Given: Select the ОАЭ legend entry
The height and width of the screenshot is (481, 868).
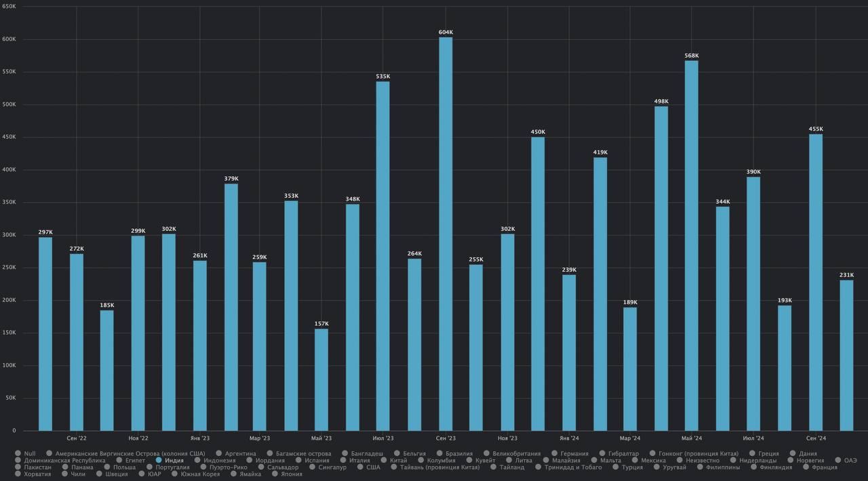Looking at the screenshot, I should [x=850, y=461].
